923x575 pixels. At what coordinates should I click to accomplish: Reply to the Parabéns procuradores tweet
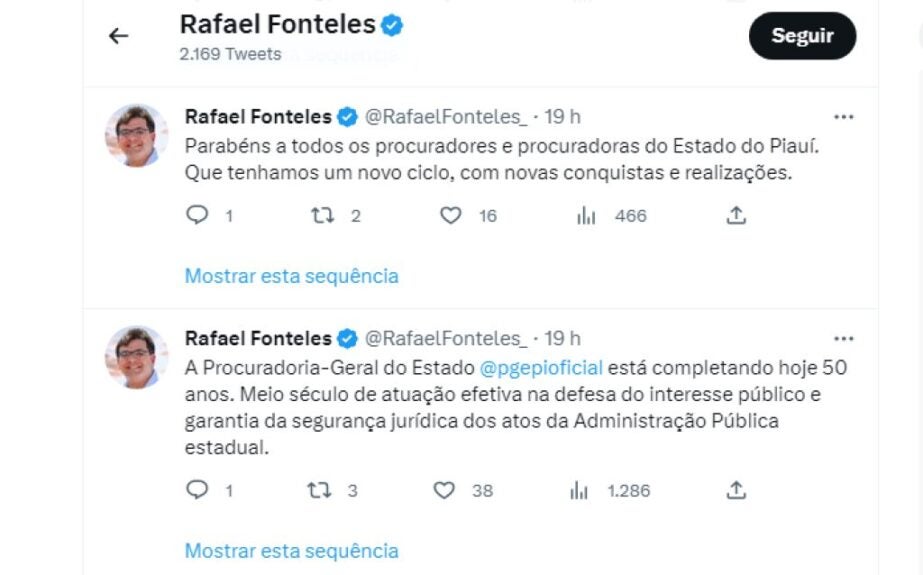[197, 215]
